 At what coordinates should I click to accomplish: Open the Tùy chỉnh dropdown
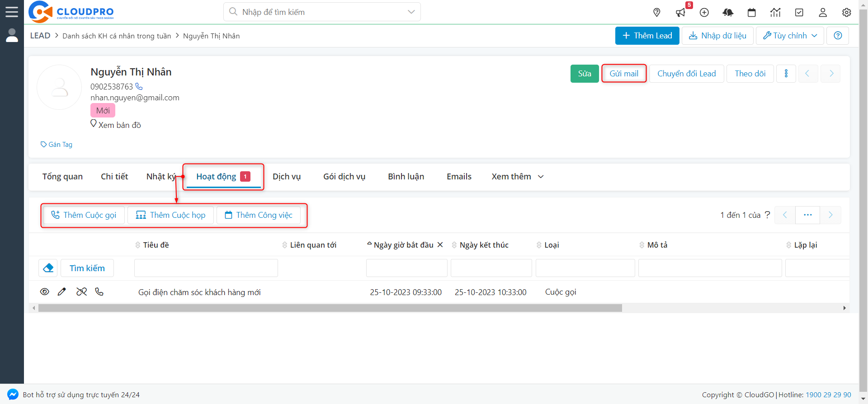pos(790,36)
